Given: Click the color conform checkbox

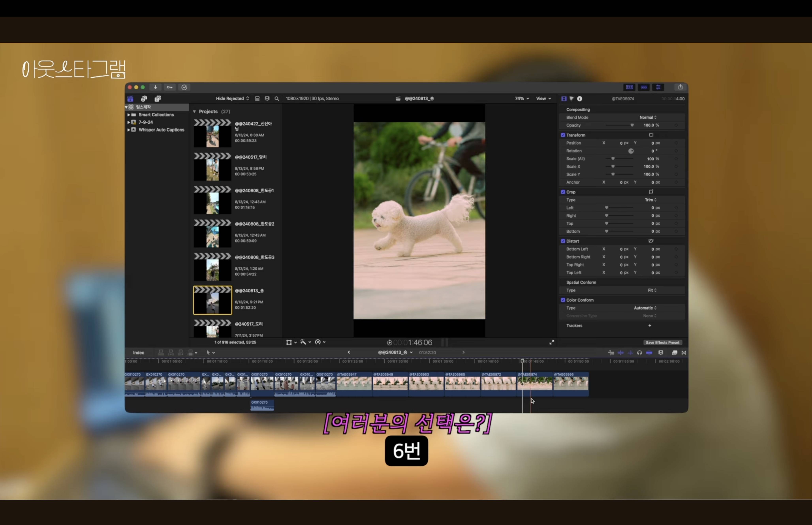Looking at the screenshot, I should 563,300.
